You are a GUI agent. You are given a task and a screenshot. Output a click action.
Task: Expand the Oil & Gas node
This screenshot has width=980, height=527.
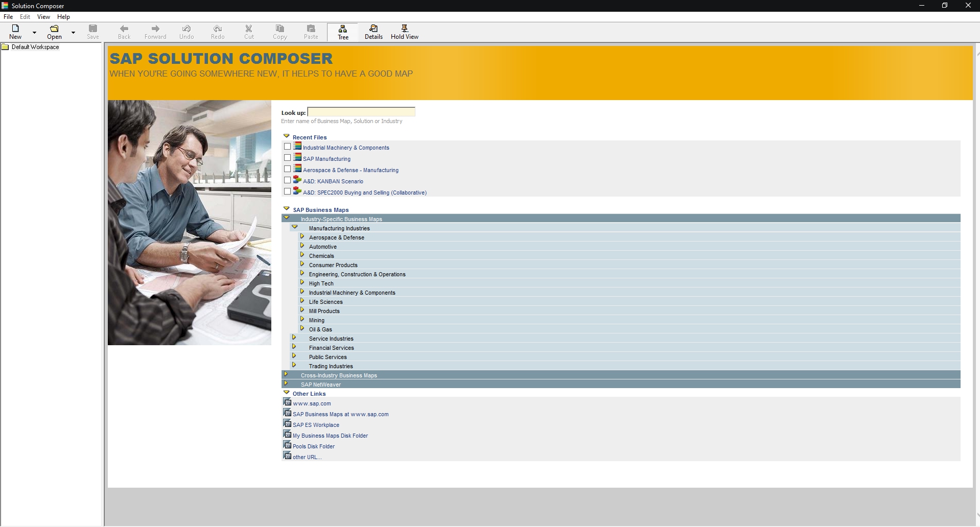pyautogui.click(x=302, y=328)
